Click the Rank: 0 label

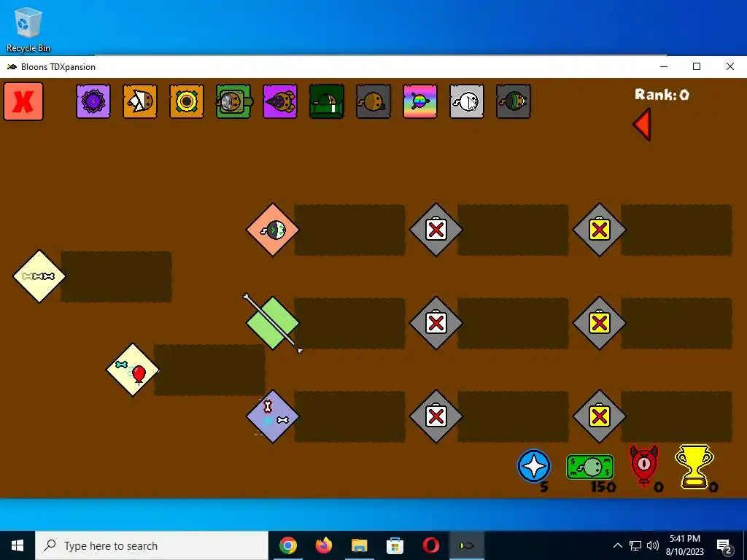662,95
